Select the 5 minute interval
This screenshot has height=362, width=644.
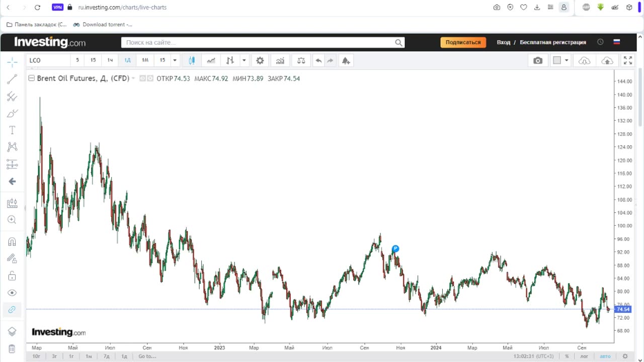(77, 60)
